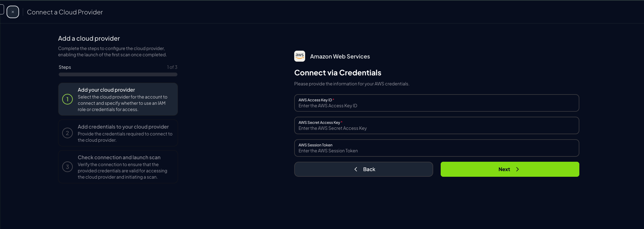
Task: Click the AWS logo icon
Action: tap(299, 56)
